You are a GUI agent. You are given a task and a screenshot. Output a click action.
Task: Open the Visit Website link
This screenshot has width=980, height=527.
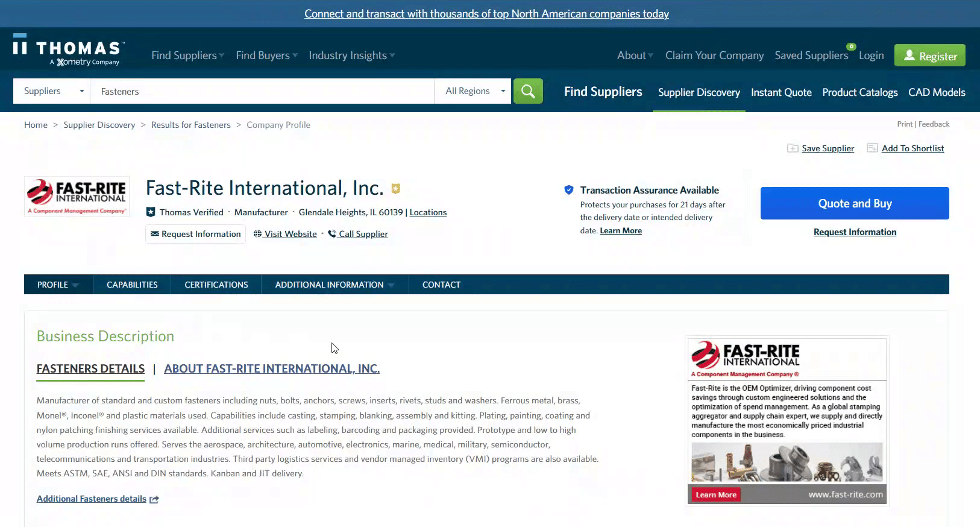285,234
